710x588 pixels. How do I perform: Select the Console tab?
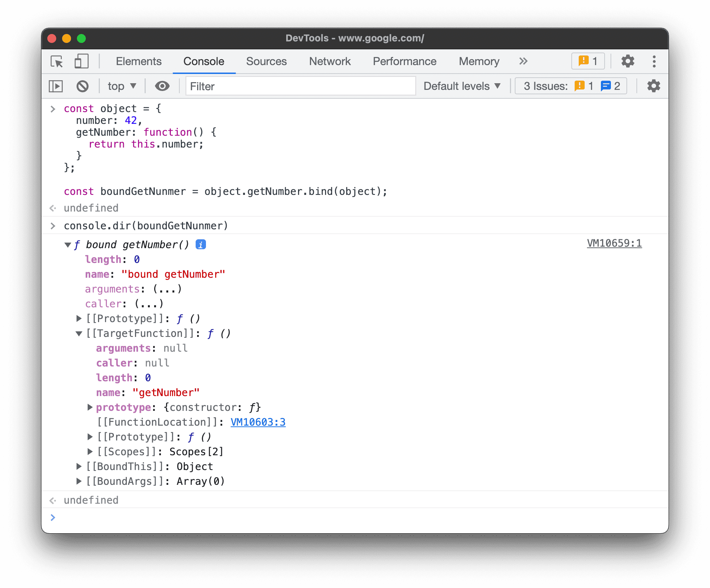click(203, 61)
